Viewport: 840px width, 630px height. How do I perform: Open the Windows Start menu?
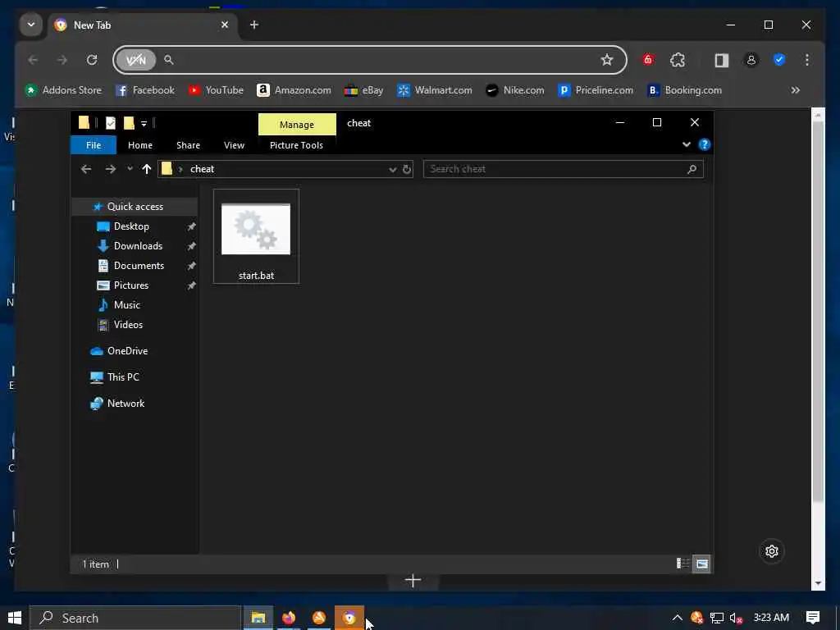[x=15, y=618]
